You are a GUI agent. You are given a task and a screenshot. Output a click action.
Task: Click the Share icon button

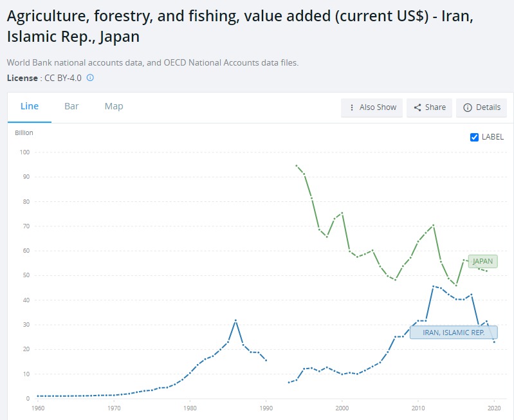pos(430,107)
